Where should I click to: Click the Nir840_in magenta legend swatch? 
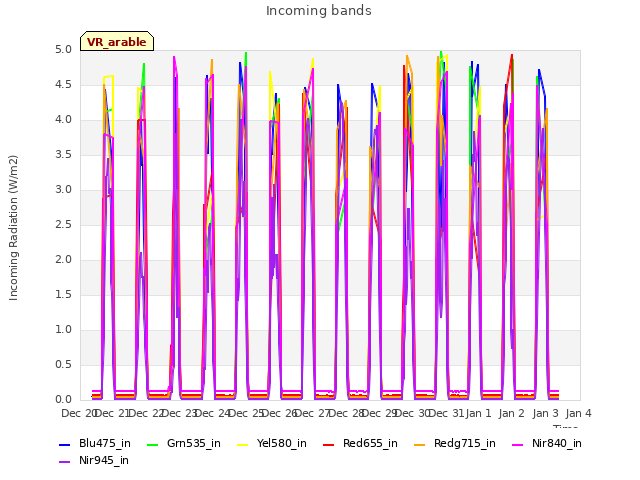coord(518,444)
